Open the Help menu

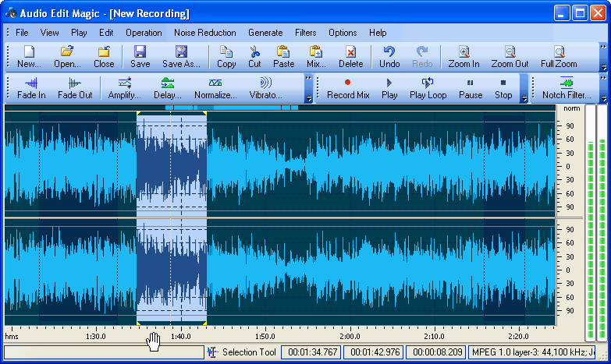coord(378,33)
